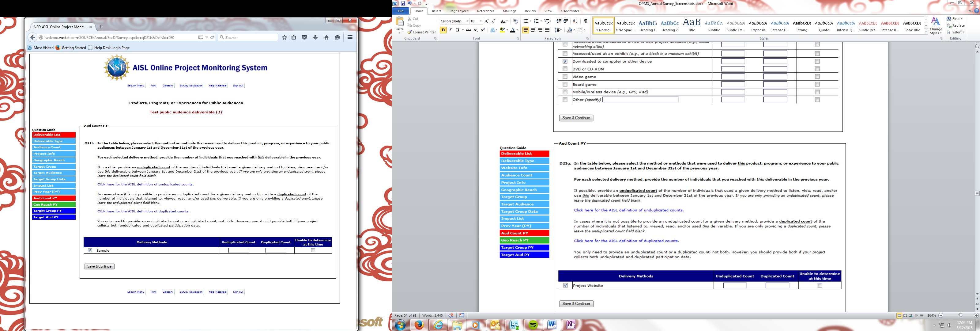Switch to the Page Layout tab
Image resolution: width=980 pixels, height=331 pixels.
coord(458,11)
